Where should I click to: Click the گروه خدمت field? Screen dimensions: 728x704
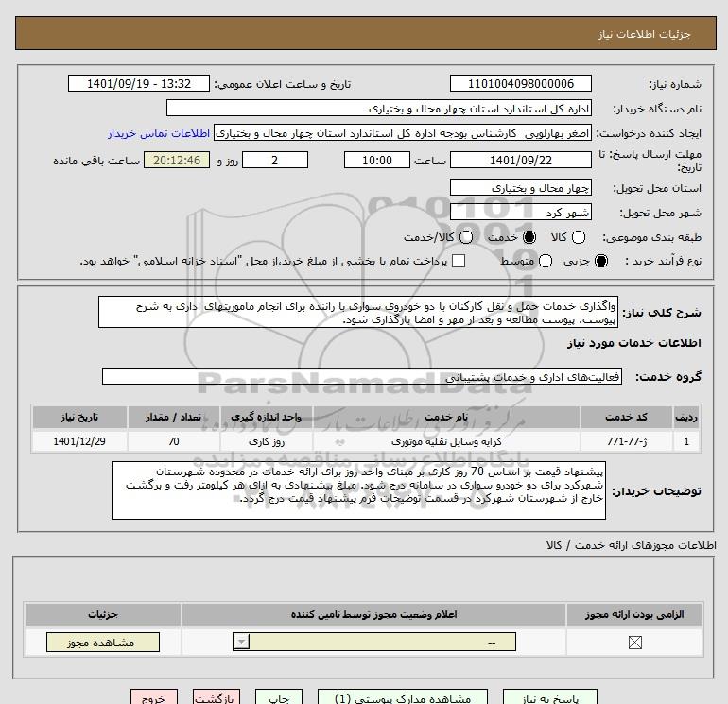(x=362, y=376)
